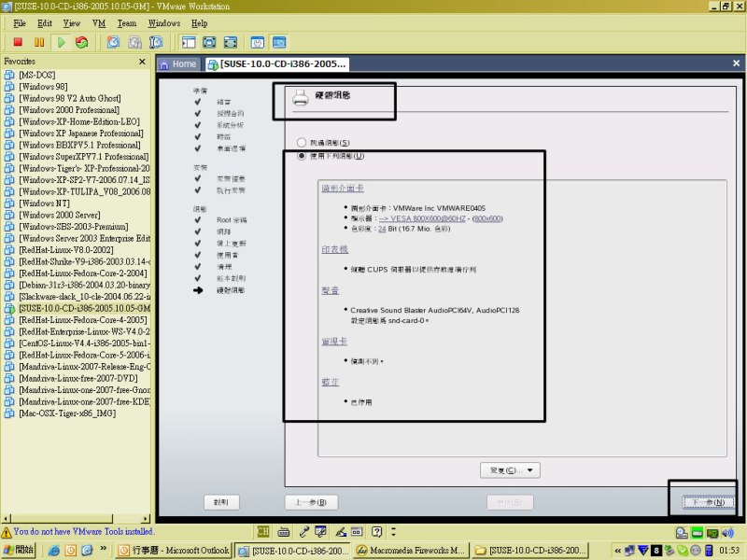747x560 pixels.
Task: Click the keyboard icon in language bar
Action: (x=284, y=531)
